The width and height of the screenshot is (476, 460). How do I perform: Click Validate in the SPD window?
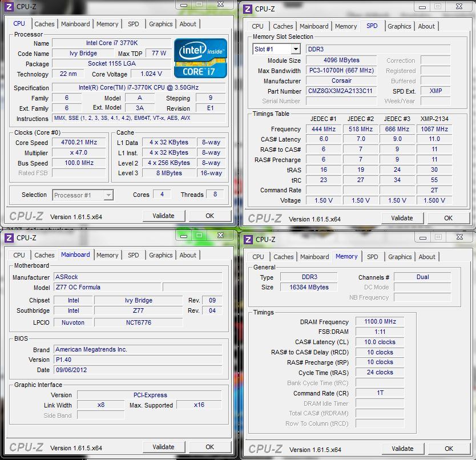pos(402,219)
